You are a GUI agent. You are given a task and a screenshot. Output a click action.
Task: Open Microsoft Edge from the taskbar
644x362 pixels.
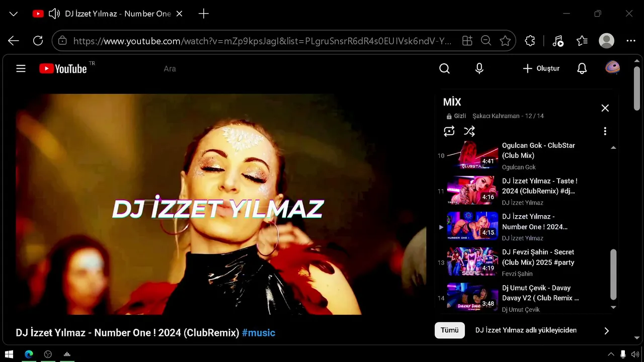click(x=29, y=354)
